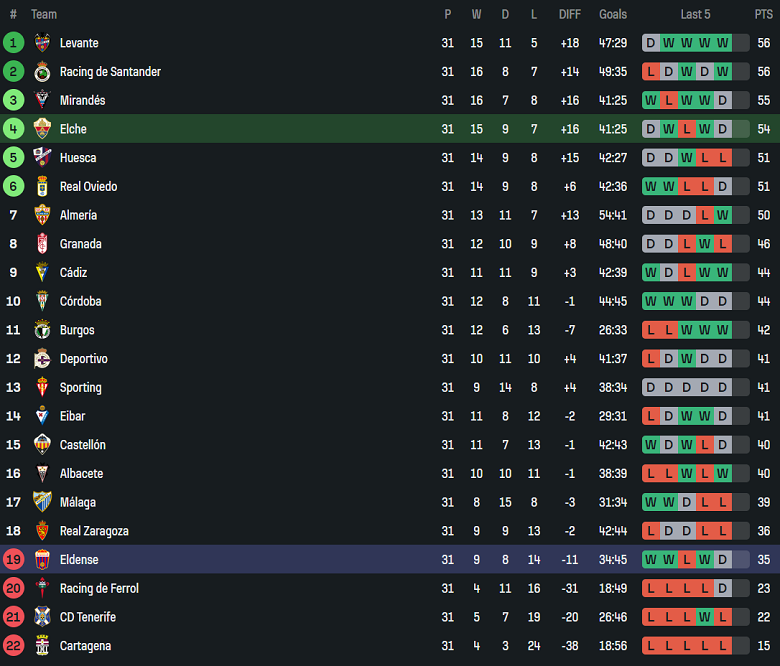Click Levante's first draw result badge

pyautogui.click(x=651, y=43)
